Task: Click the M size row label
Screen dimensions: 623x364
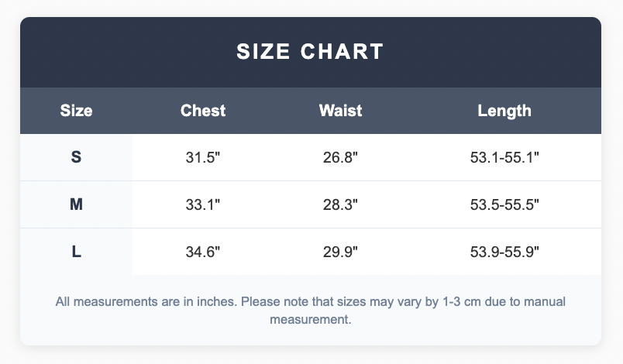Action: click(76, 204)
